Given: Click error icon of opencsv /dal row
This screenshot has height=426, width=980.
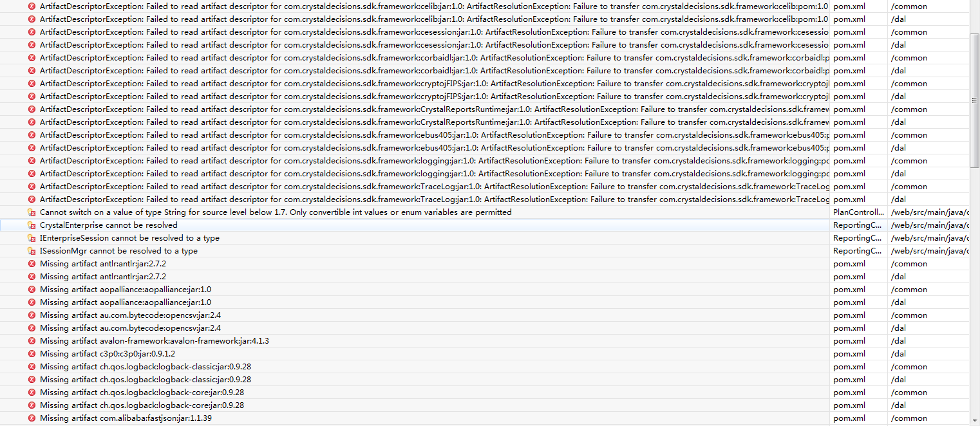Looking at the screenshot, I should pyautogui.click(x=32, y=328).
